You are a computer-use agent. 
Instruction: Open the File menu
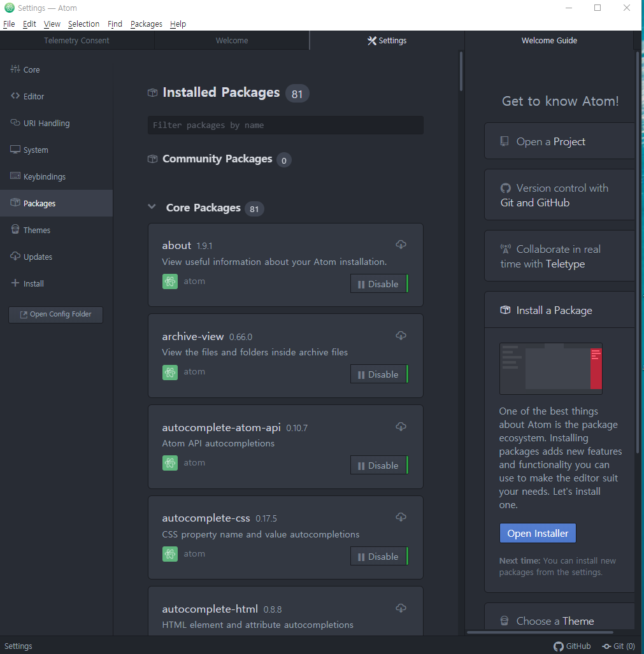coord(9,24)
